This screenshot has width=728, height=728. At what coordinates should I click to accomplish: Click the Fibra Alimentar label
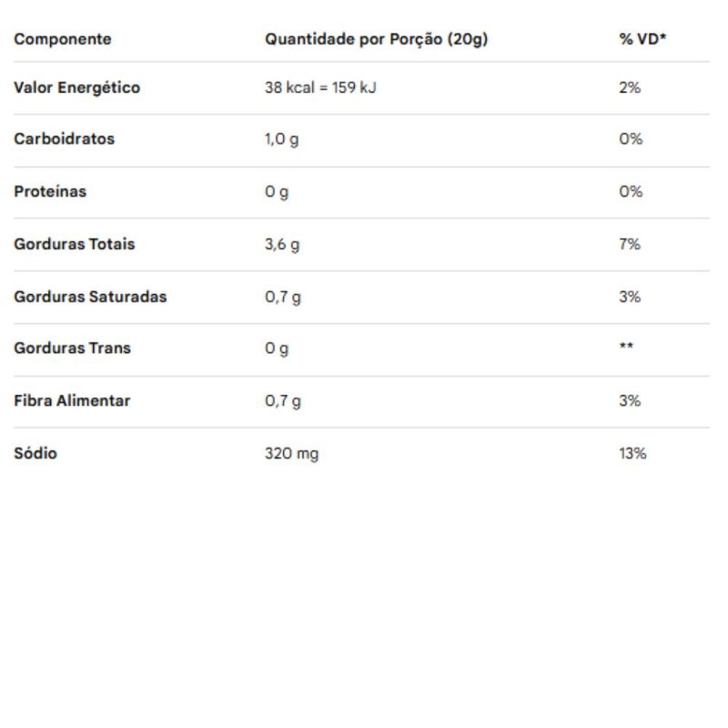pos(72,400)
